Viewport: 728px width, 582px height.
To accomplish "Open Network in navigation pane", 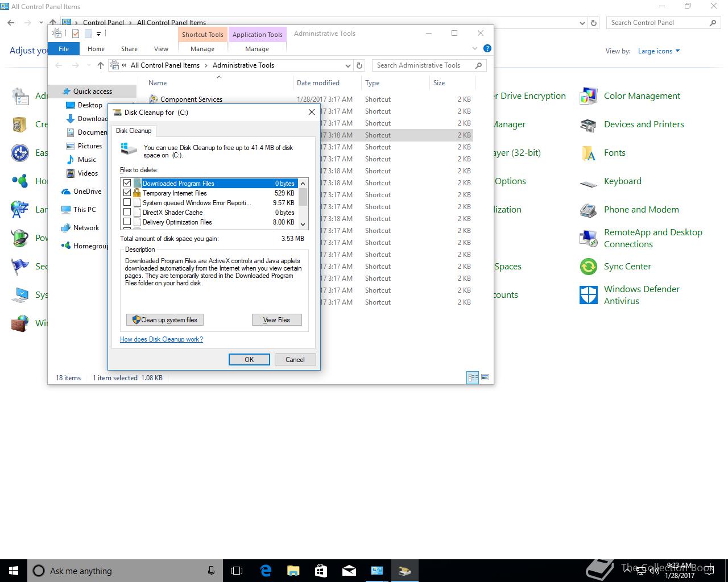I will point(86,228).
